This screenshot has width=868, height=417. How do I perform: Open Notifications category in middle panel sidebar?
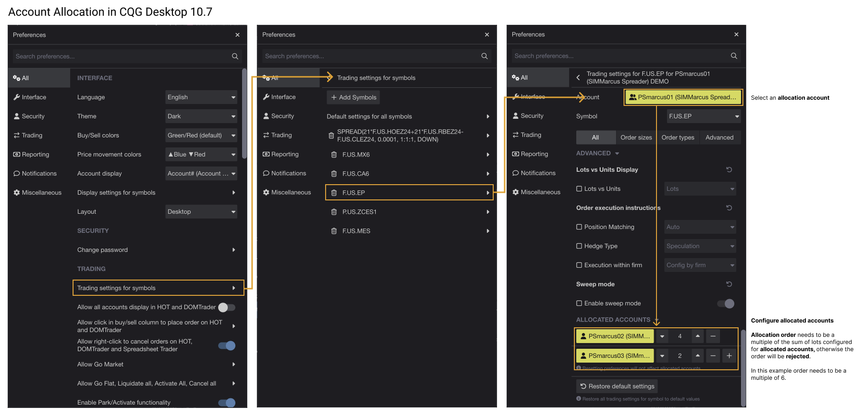pos(288,173)
